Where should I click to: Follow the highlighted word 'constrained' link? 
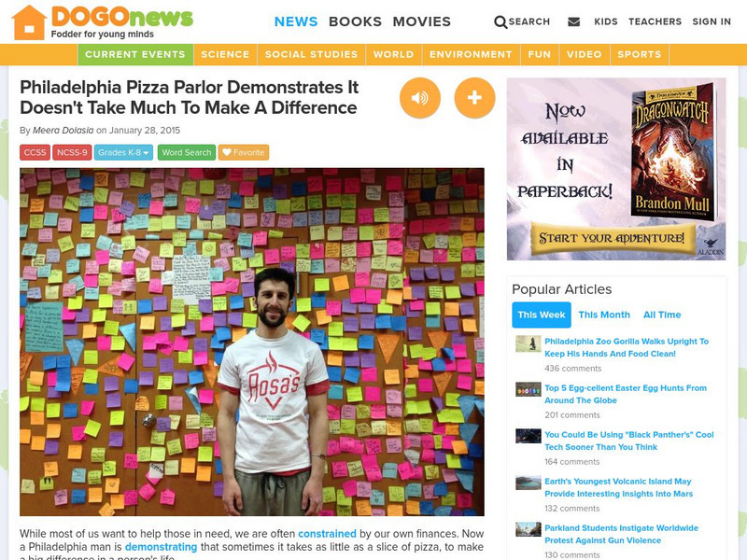click(x=327, y=534)
